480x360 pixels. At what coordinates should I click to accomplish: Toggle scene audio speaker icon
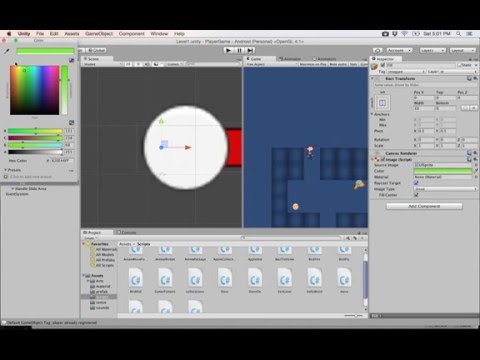pos(147,64)
